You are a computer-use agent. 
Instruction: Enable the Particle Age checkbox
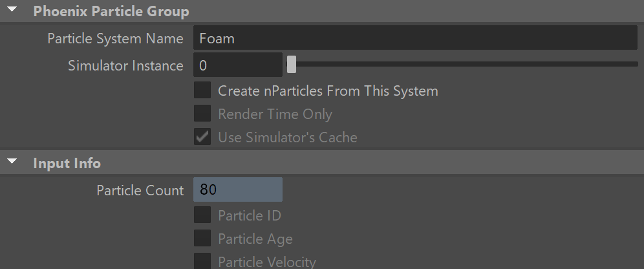click(202, 238)
